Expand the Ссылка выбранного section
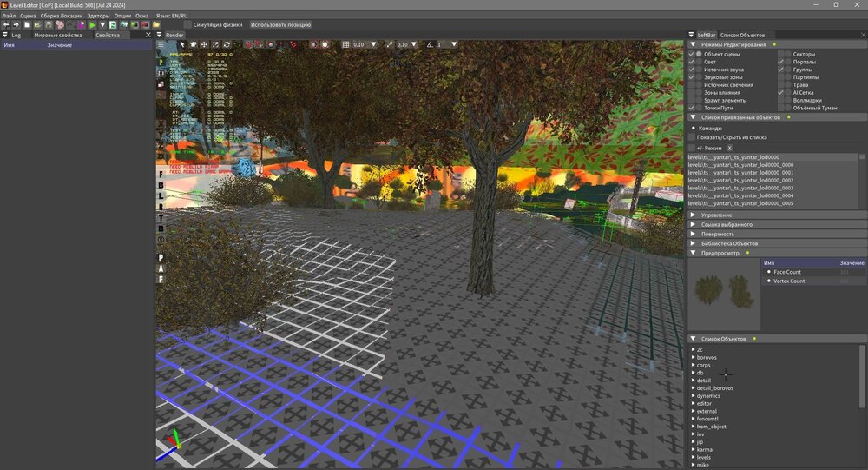868x470 pixels. tap(693, 224)
